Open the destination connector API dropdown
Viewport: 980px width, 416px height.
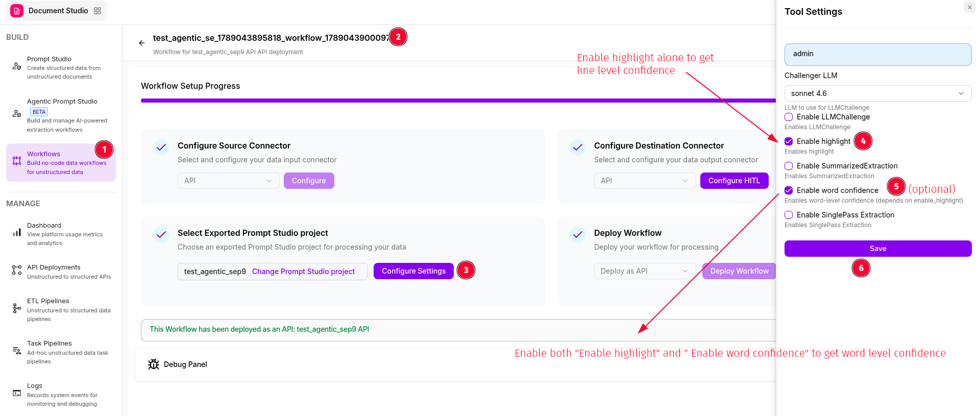click(645, 181)
